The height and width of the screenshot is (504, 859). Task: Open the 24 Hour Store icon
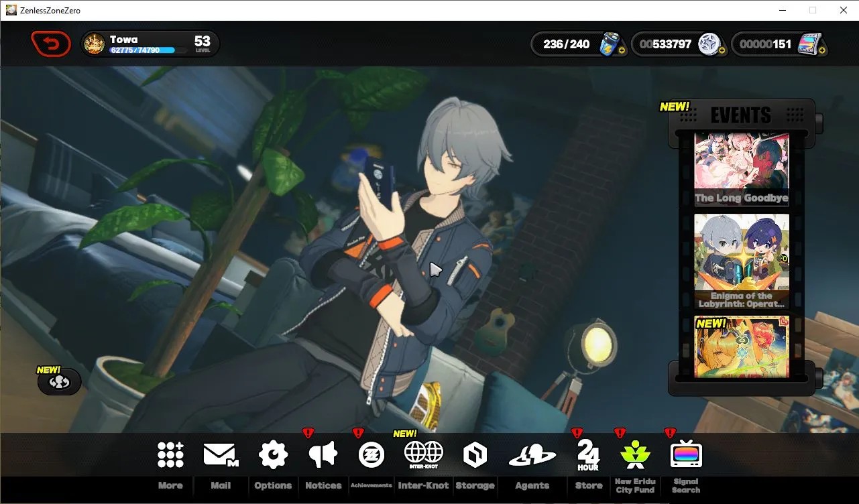tap(588, 454)
